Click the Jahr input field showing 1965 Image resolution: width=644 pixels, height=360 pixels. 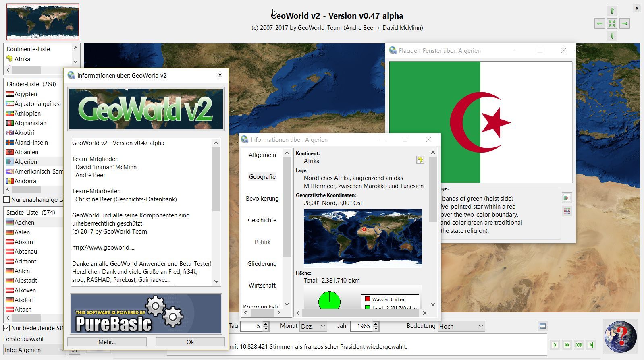361,326
